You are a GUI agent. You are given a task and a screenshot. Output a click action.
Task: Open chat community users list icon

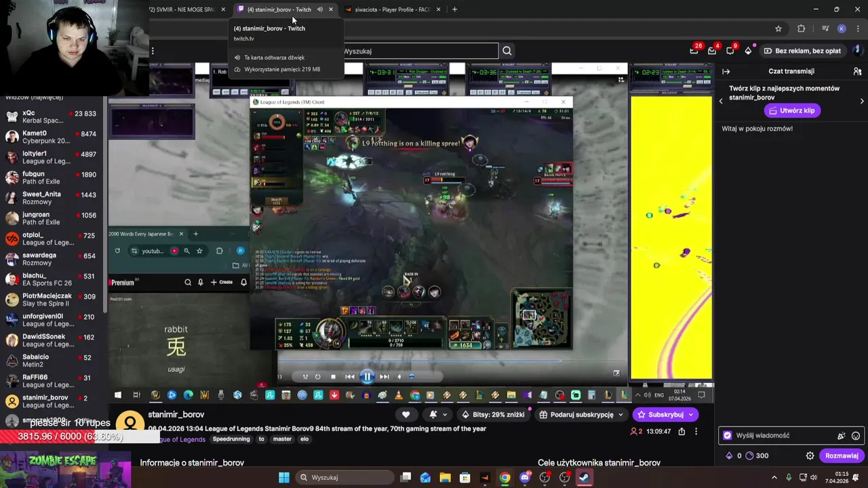coord(857,71)
